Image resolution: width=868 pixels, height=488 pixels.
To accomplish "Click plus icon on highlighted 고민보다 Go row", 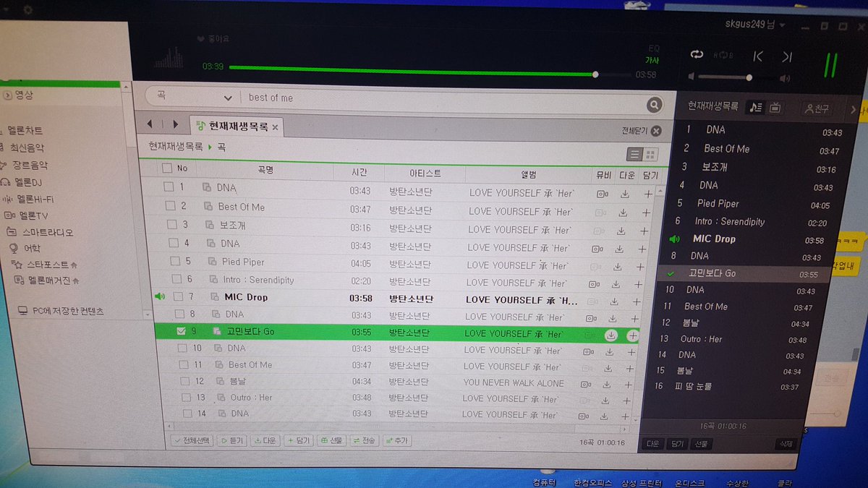I will 632,335.
